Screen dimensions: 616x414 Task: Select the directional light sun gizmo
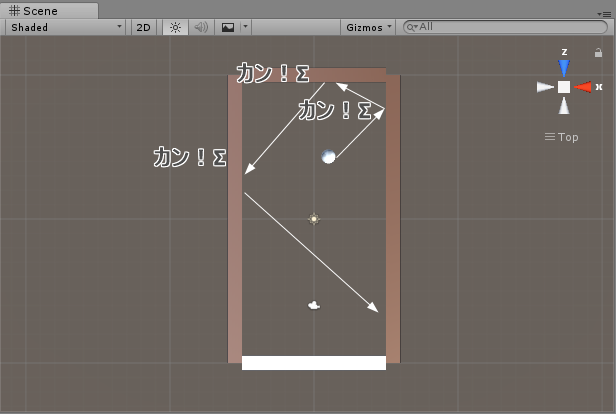(x=314, y=219)
